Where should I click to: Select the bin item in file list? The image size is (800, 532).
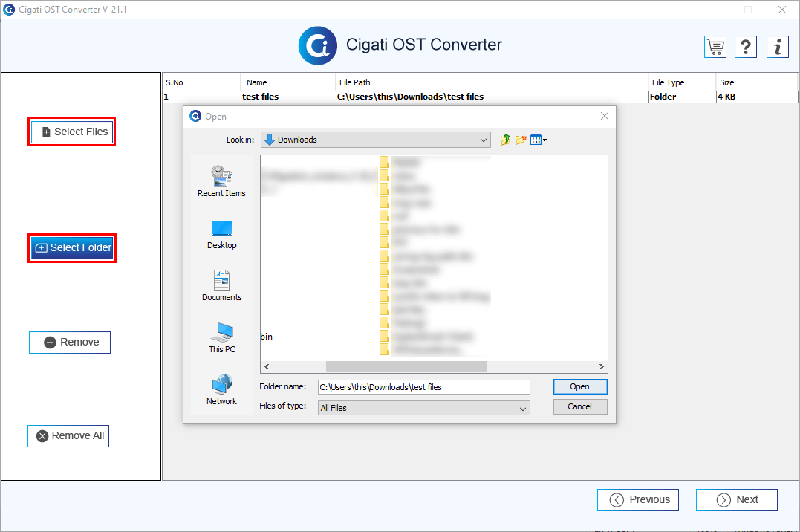tap(267, 337)
